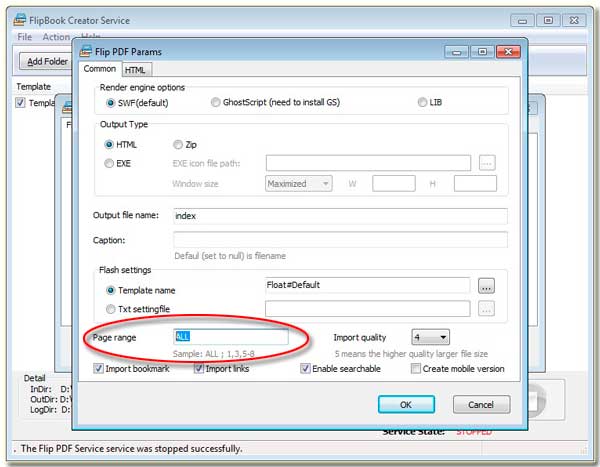This screenshot has height=467, width=600.
Task: Browse for template name file
Action: pyautogui.click(x=486, y=286)
